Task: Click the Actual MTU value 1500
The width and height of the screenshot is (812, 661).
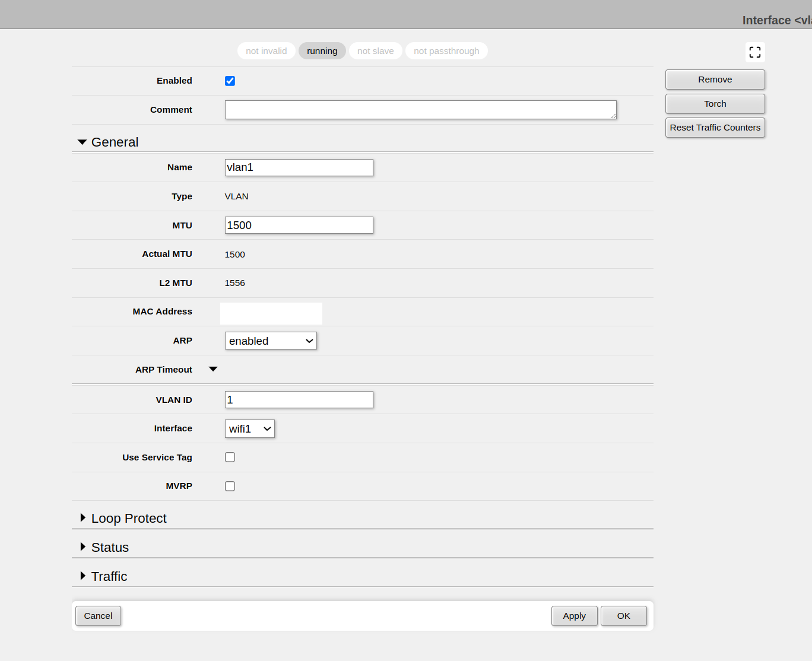Action: tap(235, 255)
